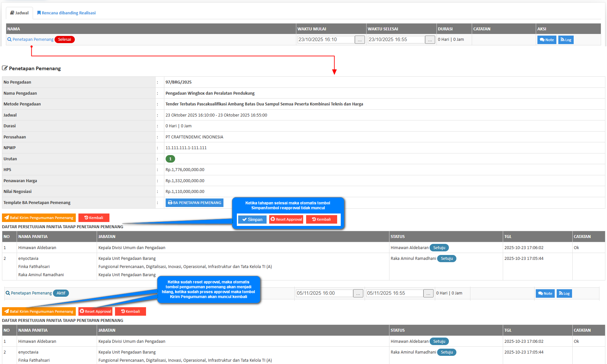This screenshot has height=364, width=607.
Task: Click Setuju badge beside Himawan Aldebaran, lower table
Action: [439, 341]
